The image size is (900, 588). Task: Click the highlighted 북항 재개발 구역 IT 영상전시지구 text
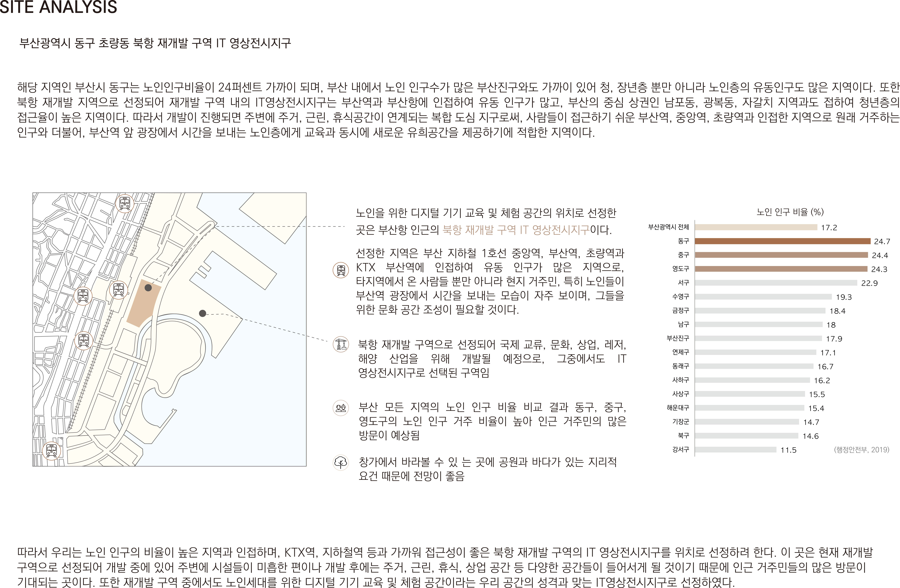tap(516, 230)
